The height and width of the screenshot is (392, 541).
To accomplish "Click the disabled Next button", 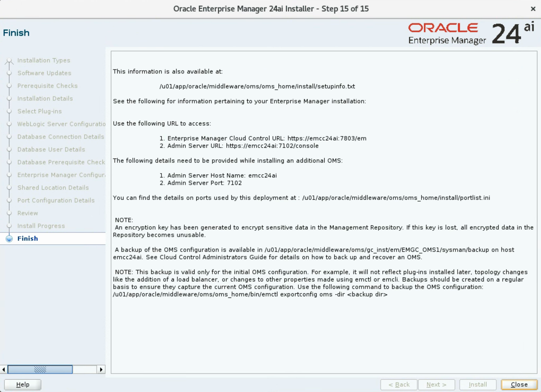I will click(x=436, y=384).
